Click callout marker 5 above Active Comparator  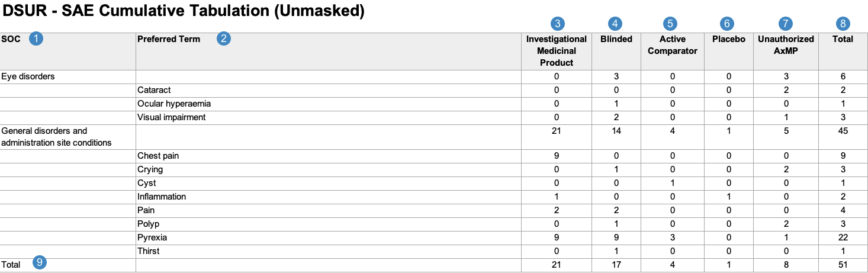pos(670,24)
